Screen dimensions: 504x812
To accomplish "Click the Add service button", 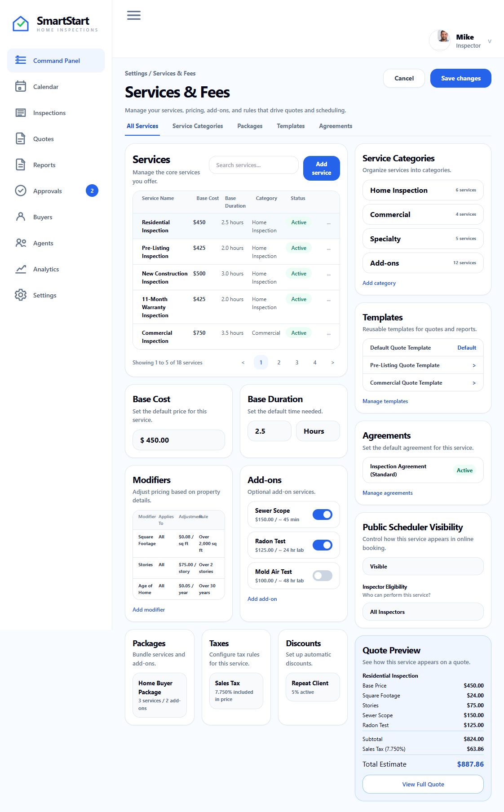I will coord(322,169).
